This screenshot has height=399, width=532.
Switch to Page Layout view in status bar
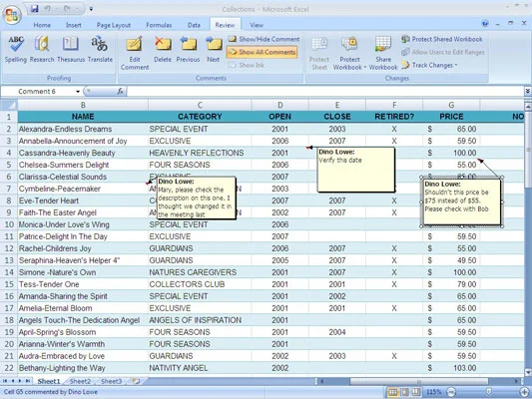(x=404, y=392)
